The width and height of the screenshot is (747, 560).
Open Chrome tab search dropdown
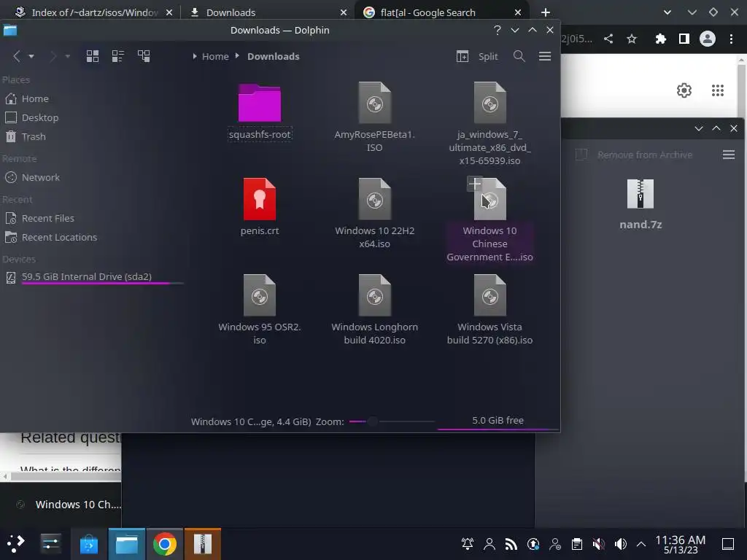(667, 12)
